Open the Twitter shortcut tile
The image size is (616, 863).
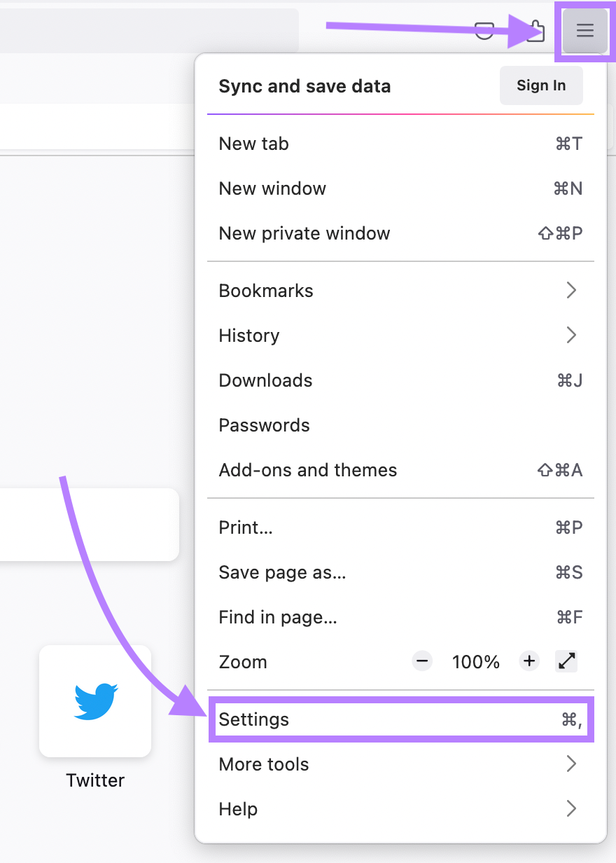(x=95, y=701)
